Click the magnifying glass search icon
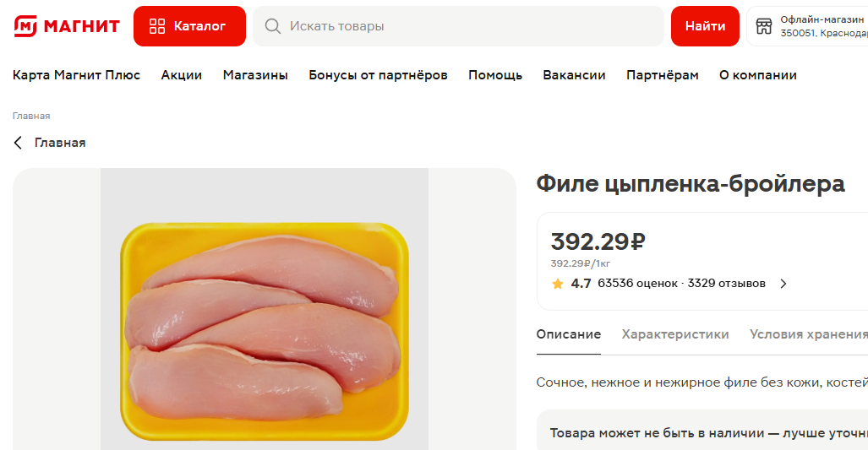This screenshot has width=868, height=450. point(272,26)
